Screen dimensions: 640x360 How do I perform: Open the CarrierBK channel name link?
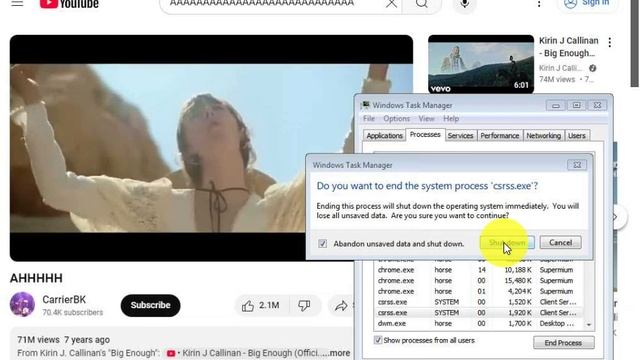[64, 300]
